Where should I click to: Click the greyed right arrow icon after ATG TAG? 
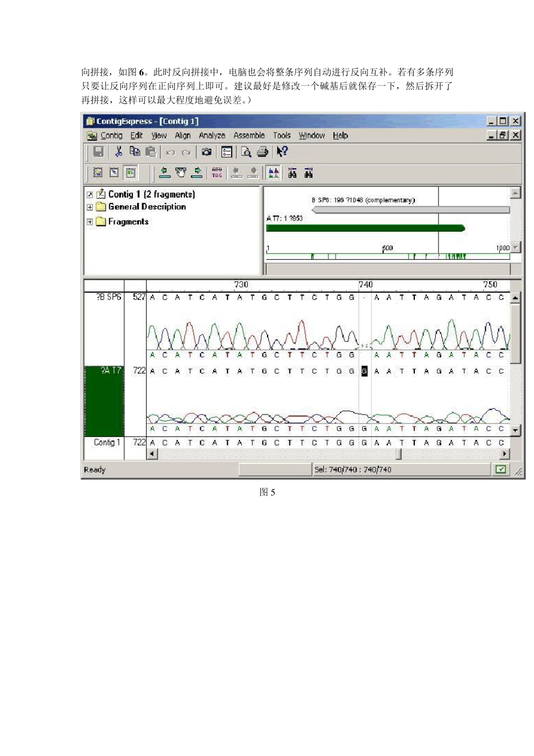tap(253, 173)
